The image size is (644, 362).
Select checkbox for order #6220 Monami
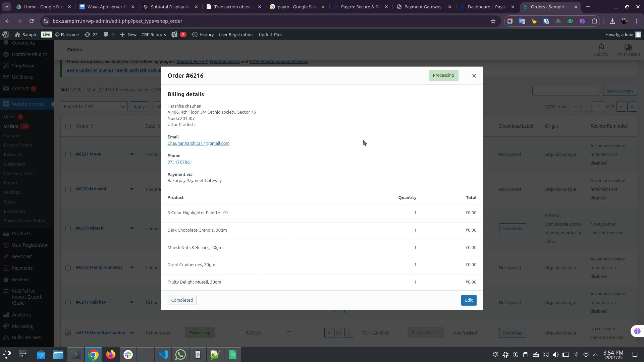click(x=68, y=189)
